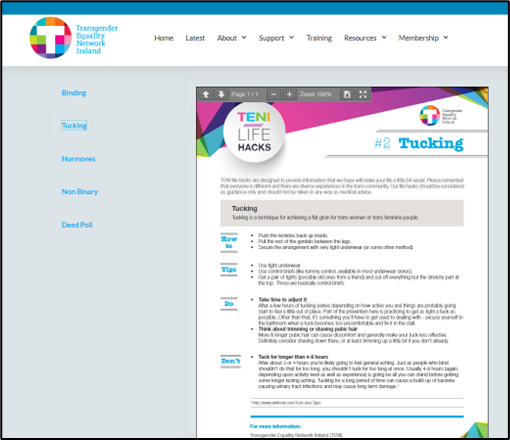Expand the Resources dropdown chevron
Screen dimensions: 510x440
pyautogui.click(x=384, y=37)
